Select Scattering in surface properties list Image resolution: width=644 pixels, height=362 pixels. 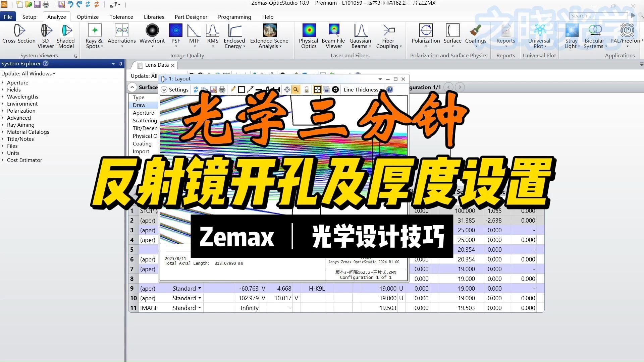point(145,120)
